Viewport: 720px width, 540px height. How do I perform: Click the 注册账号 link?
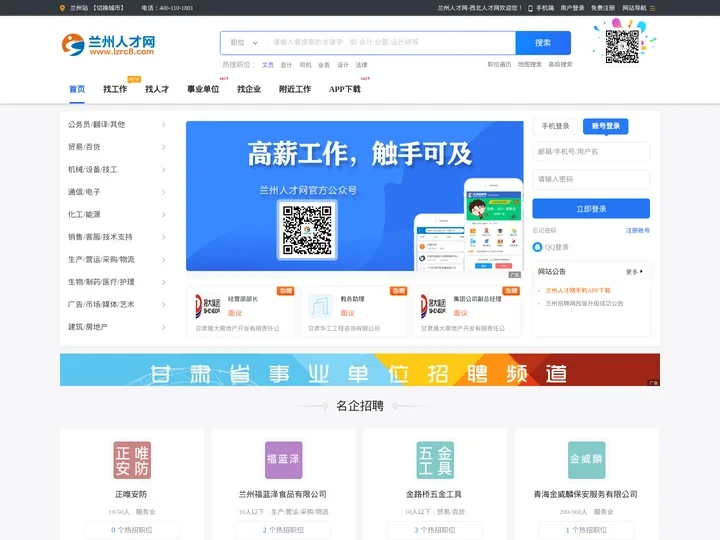[x=637, y=231]
